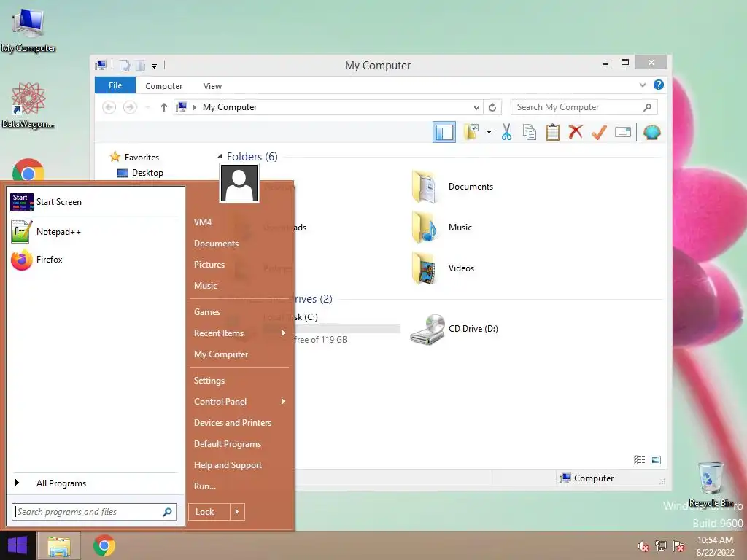The height and width of the screenshot is (560, 747).
Task: Collapse the Folders (6) group
Action: pyautogui.click(x=220, y=156)
